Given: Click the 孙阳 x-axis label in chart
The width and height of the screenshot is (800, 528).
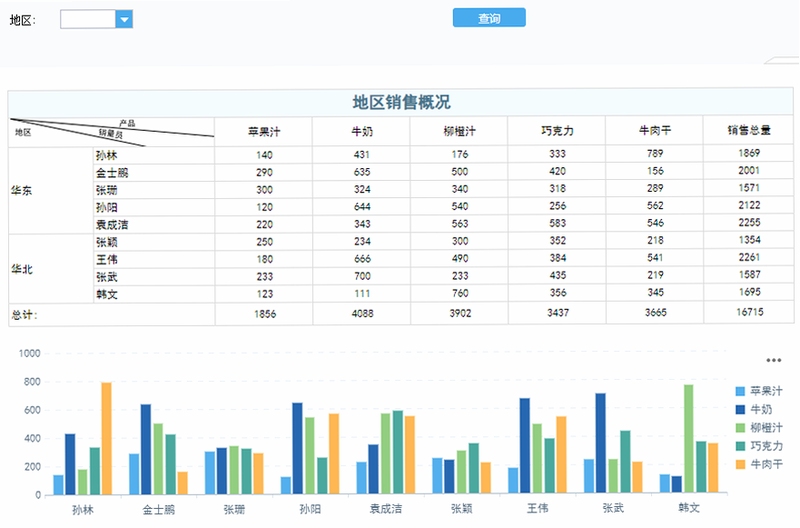Looking at the screenshot, I should [310, 509].
